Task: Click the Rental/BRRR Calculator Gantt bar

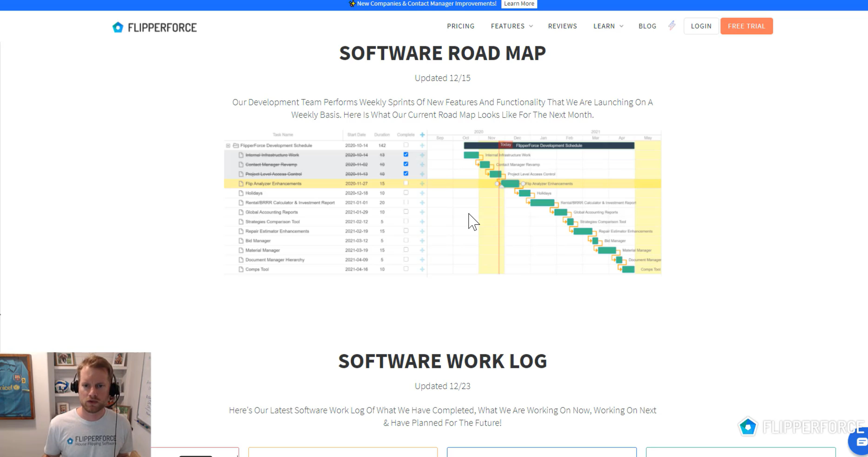Action: (542, 203)
